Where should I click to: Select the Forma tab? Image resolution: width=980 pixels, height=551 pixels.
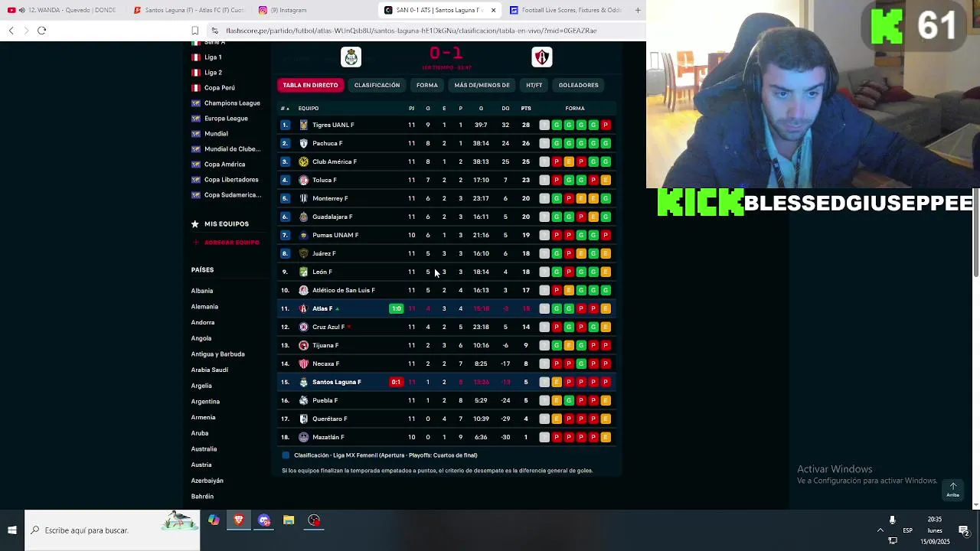tap(427, 85)
